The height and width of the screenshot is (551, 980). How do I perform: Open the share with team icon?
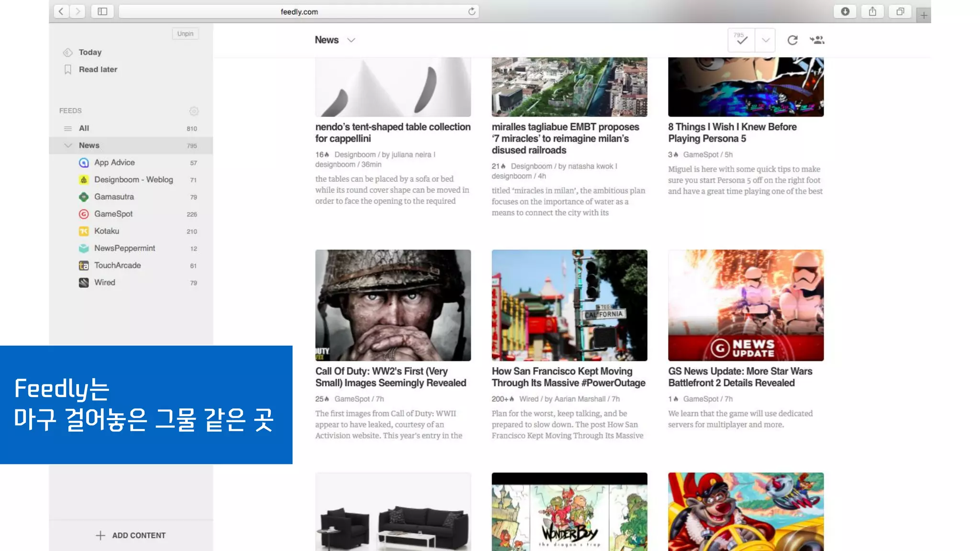click(817, 40)
